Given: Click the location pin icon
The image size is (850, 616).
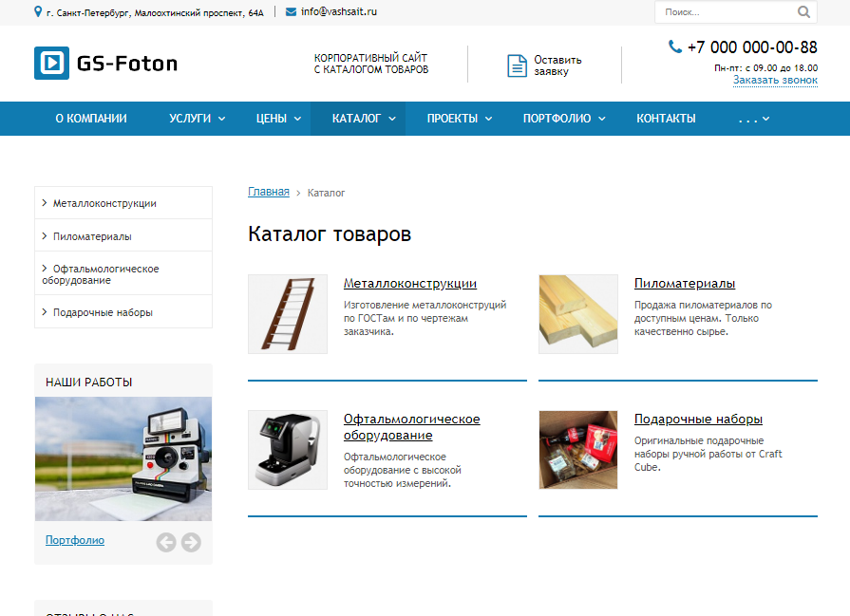Looking at the screenshot, I should click(x=38, y=11).
